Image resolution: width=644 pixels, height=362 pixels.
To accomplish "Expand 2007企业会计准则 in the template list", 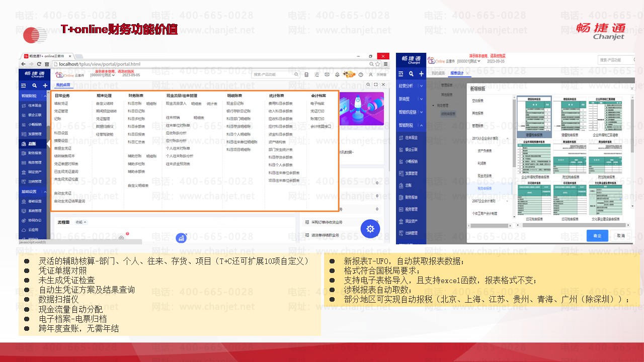I will [508, 201].
